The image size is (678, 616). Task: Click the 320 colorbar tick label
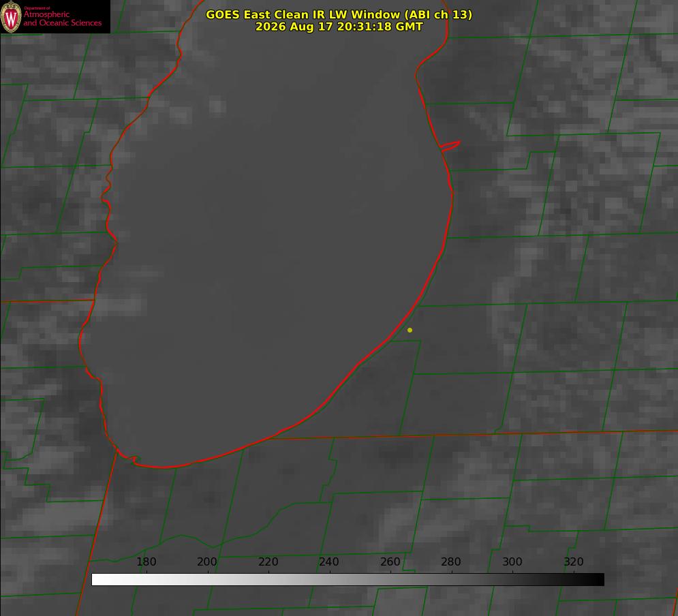click(x=574, y=561)
